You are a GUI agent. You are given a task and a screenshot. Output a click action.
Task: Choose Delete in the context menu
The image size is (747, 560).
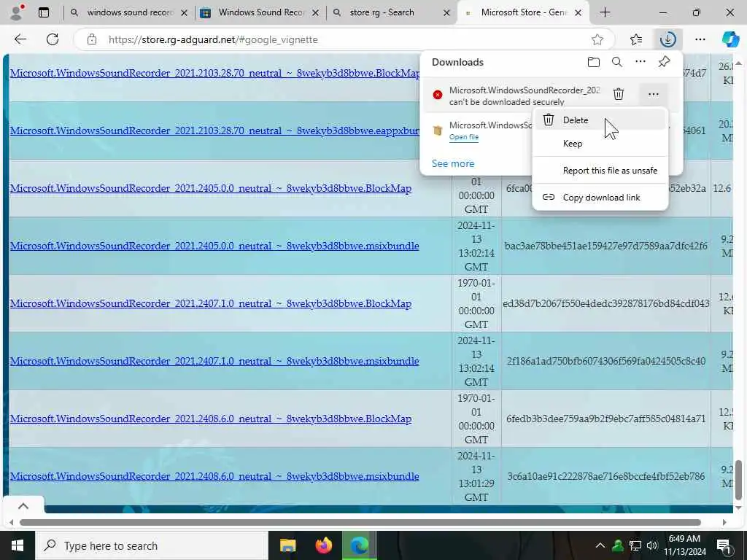tap(600, 120)
